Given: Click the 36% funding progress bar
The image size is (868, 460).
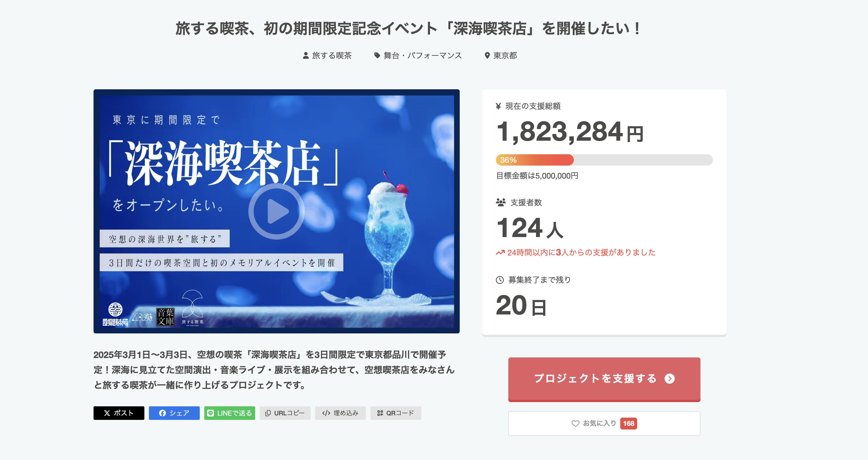Looking at the screenshot, I should pos(604,160).
